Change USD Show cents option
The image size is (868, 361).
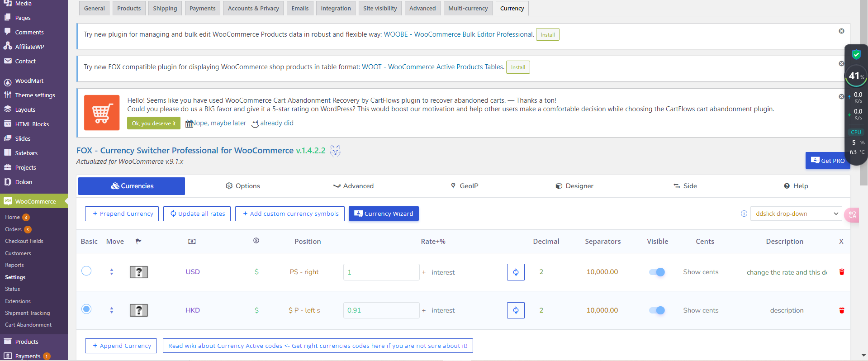(x=701, y=272)
